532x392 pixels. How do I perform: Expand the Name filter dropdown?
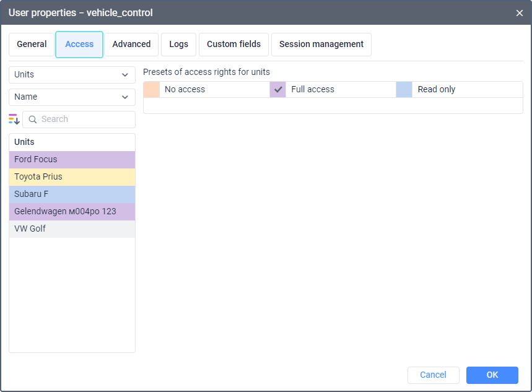[72, 97]
